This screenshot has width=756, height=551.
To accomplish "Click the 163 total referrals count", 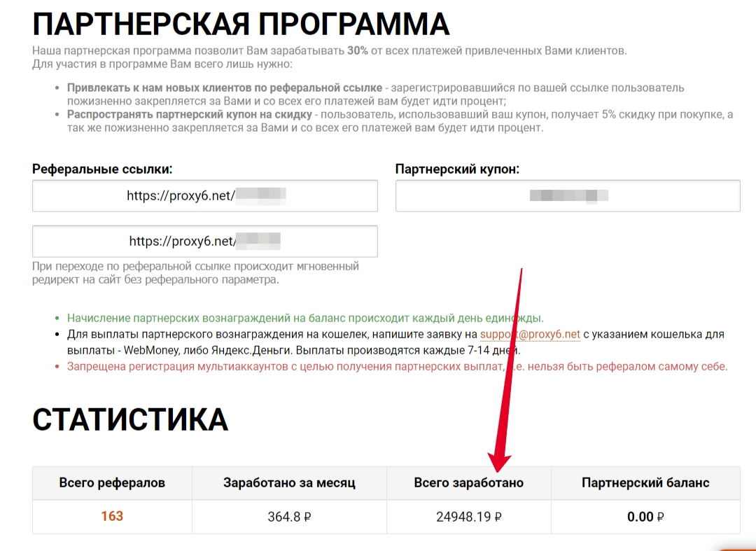I will click(x=112, y=516).
